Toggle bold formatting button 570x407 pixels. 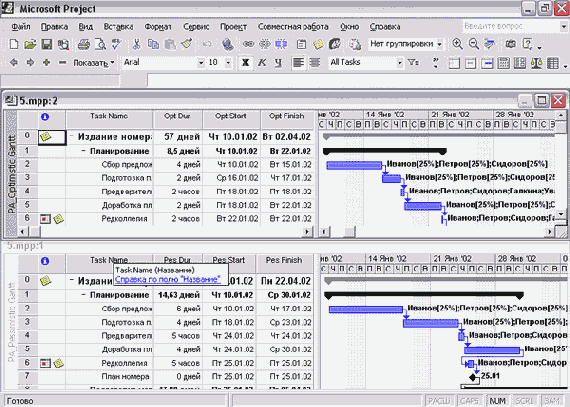[246, 63]
